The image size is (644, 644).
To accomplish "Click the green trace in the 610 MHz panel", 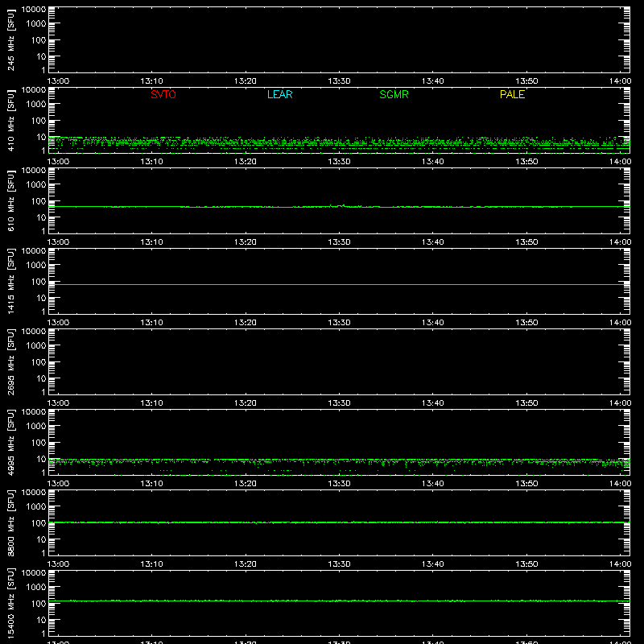I will pos(339,207).
